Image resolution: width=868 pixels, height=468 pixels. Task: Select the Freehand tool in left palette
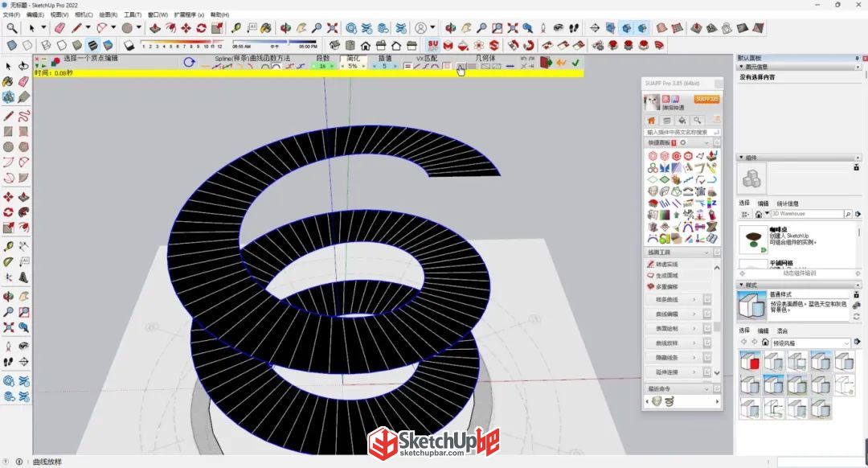click(24, 116)
